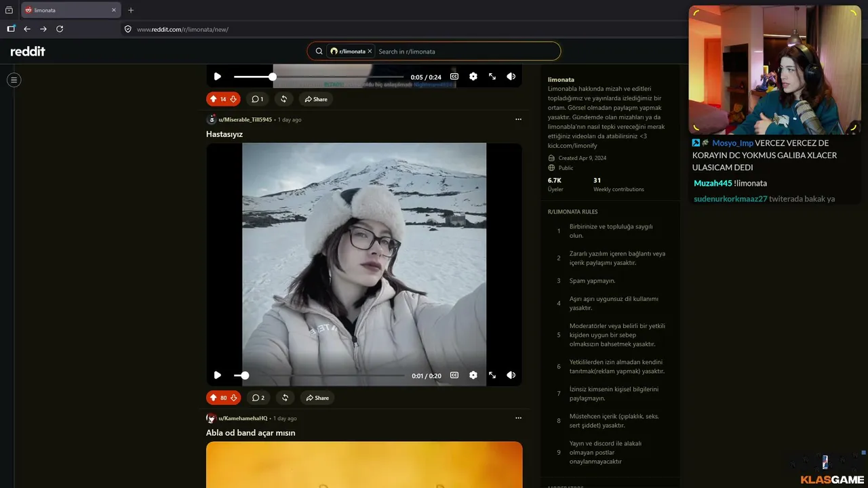The image size is (868, 488).
Task: Reload the Reddit page
Action: pyautogui.click(x=60, y=29)
